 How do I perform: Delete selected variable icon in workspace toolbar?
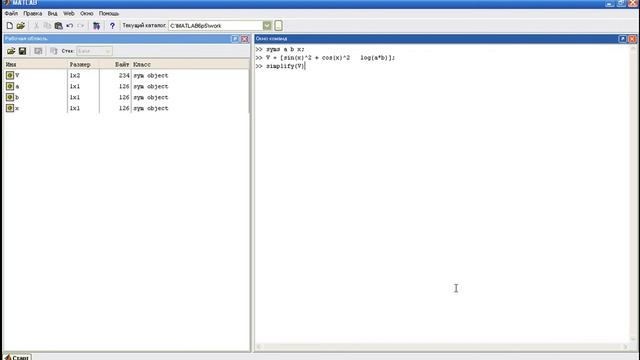click(53, 51)
